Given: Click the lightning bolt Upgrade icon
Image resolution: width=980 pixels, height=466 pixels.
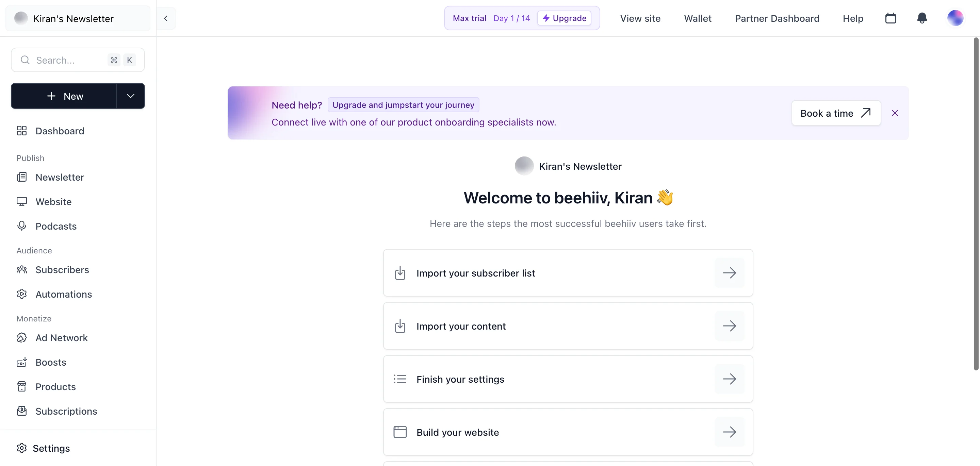Looking at the screenshot, I should (x=546, y=18).
